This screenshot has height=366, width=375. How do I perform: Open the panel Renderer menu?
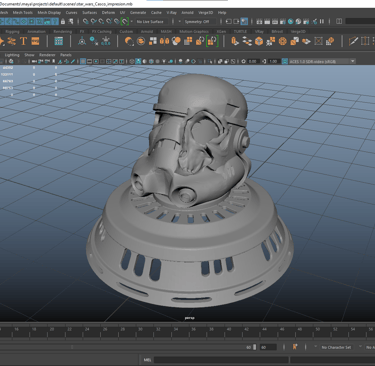[47, 55]
